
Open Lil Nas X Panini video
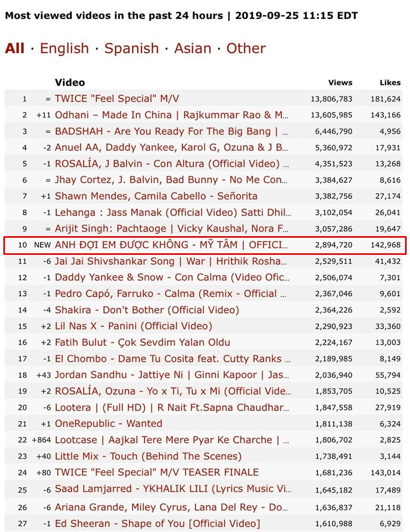coord(133,326)
